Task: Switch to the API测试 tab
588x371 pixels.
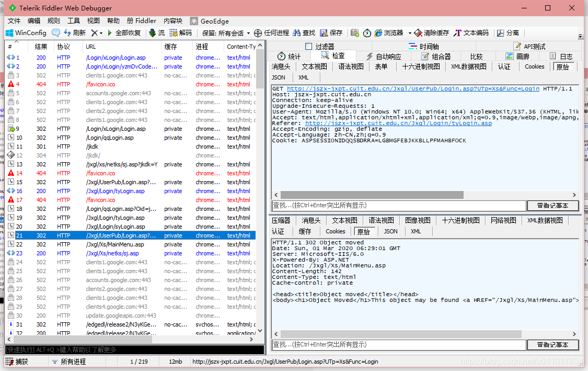Action: point(529,47)
